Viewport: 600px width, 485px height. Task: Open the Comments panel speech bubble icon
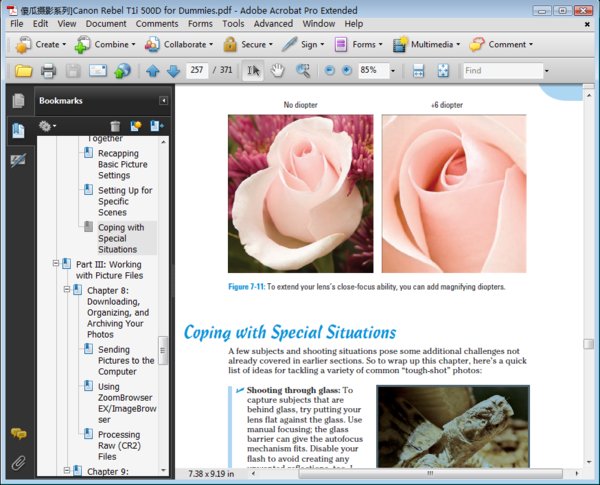18,434
